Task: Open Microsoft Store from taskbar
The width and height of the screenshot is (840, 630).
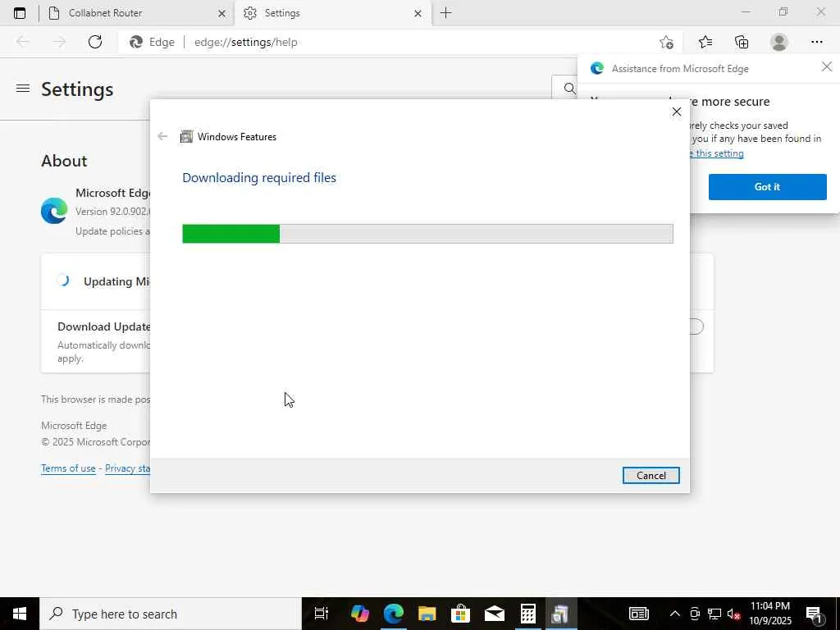Action: click(x=460, y=614)
